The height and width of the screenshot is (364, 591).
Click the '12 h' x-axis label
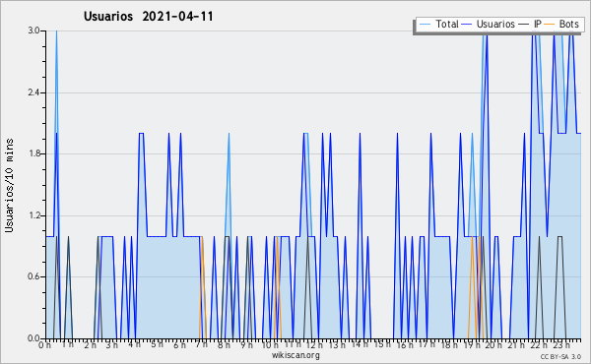coord(314,345)
